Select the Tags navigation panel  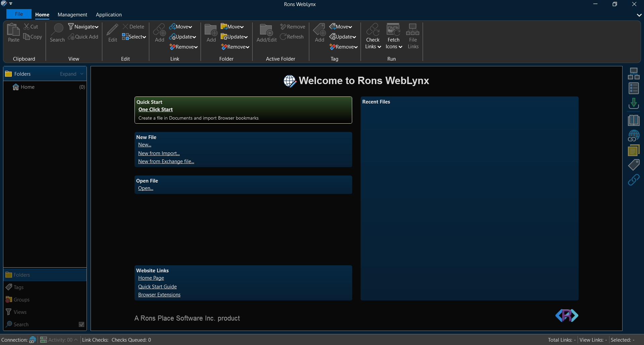pos(45,287)
